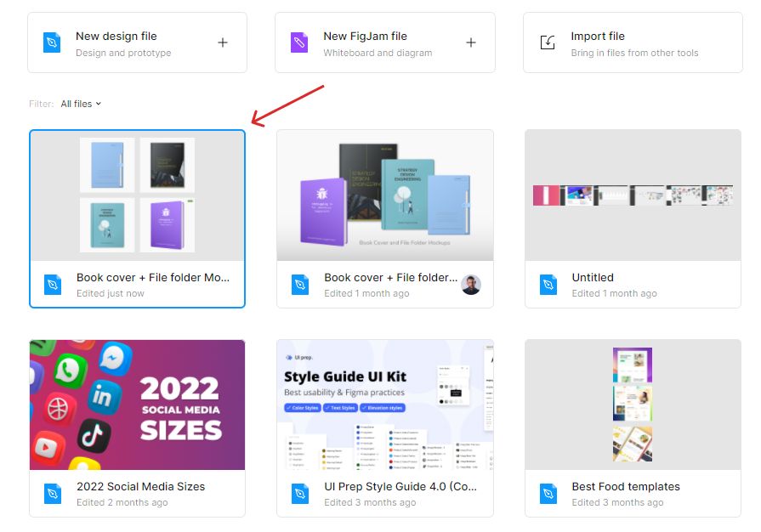Image resolution: width=761 pixels, height=532 pixels.
Task: Click the file icon on Book cover edited 1 month ago
Action: pyautogui.click(x=300, y=285)
